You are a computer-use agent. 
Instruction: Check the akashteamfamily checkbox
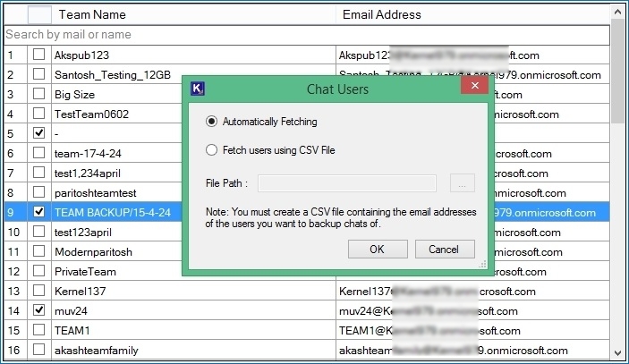(x=38, y=349)
